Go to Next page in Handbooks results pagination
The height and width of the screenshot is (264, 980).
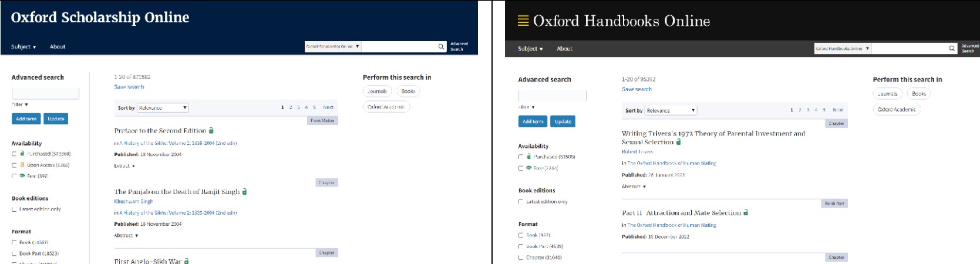837,110
